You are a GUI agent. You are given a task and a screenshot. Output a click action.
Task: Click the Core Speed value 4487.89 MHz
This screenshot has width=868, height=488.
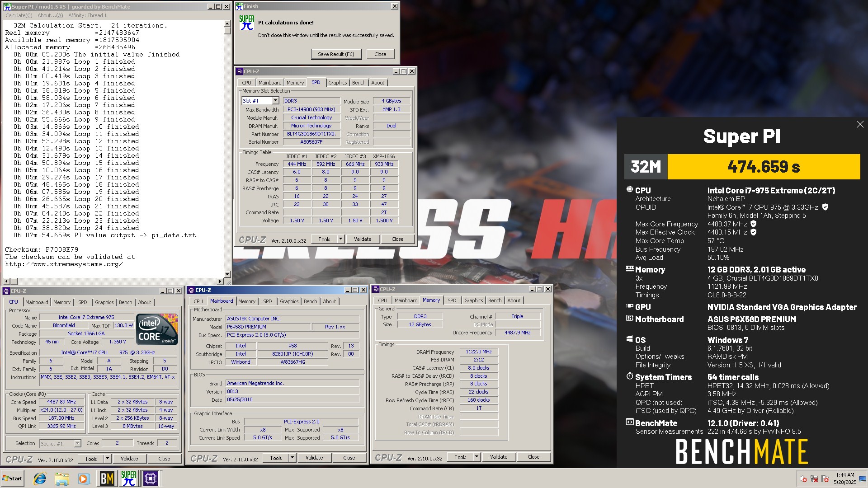click(61, 402)
